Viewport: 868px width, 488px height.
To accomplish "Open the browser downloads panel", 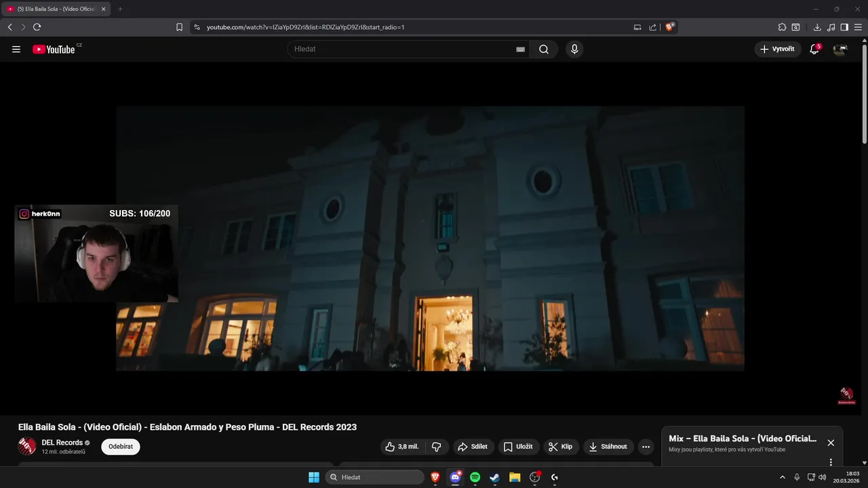I will point(817,27).
